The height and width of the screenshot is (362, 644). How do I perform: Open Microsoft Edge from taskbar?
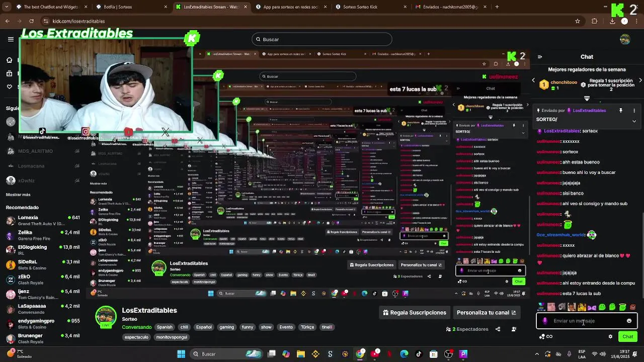pos(404,354)
